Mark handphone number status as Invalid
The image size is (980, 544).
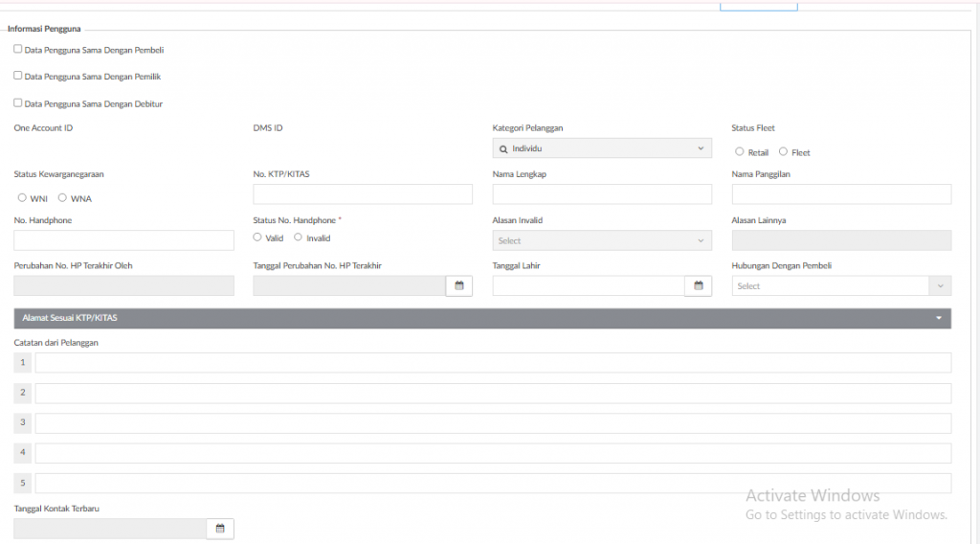pos(298,238)
